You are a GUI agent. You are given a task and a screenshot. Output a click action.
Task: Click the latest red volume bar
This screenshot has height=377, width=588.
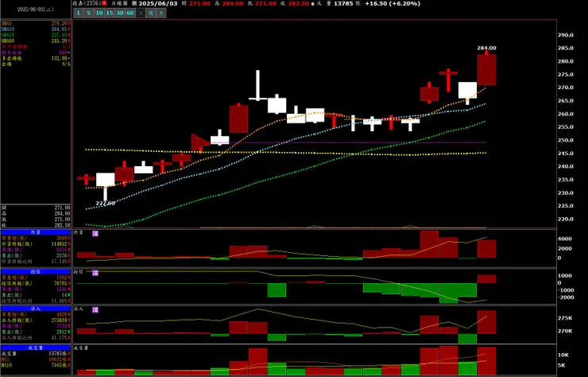click(487, 361)
